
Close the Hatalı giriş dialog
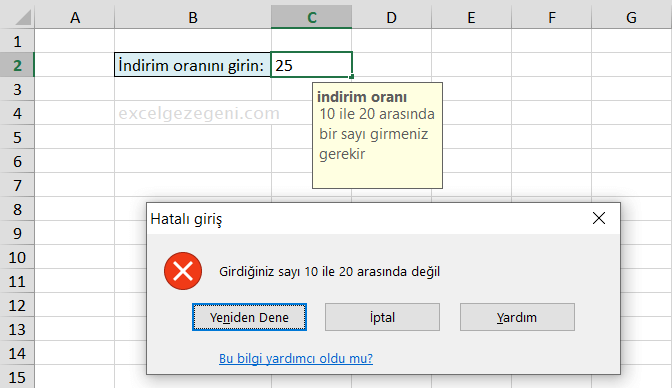[599, 218]
